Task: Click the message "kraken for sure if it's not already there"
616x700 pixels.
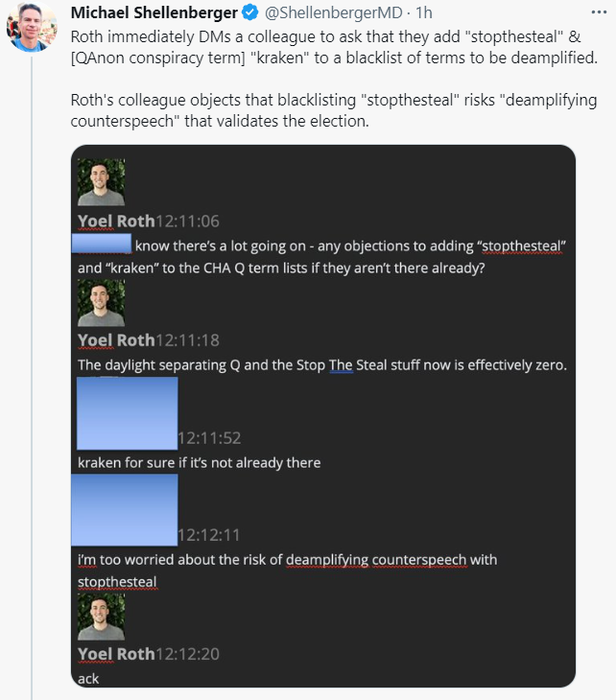Action: point(199,462)
